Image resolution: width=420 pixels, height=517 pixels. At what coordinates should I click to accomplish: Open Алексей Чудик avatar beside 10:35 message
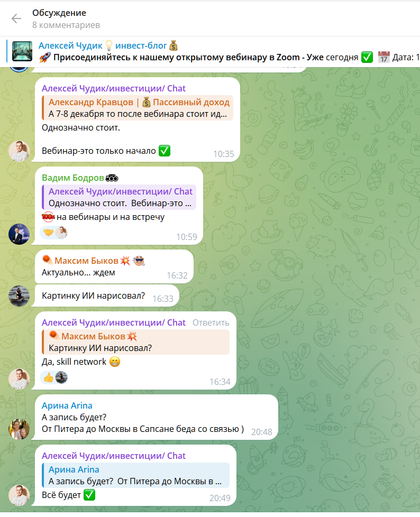19,151
